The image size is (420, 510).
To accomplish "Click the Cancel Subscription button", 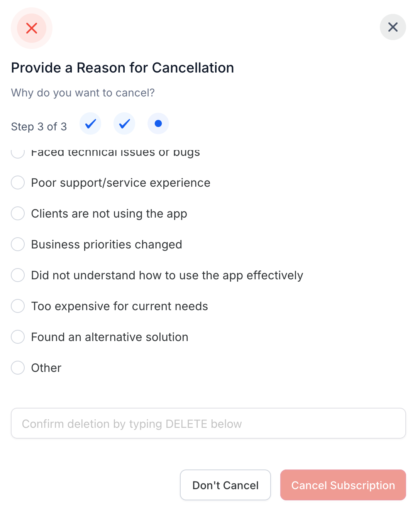I will 343,485.
